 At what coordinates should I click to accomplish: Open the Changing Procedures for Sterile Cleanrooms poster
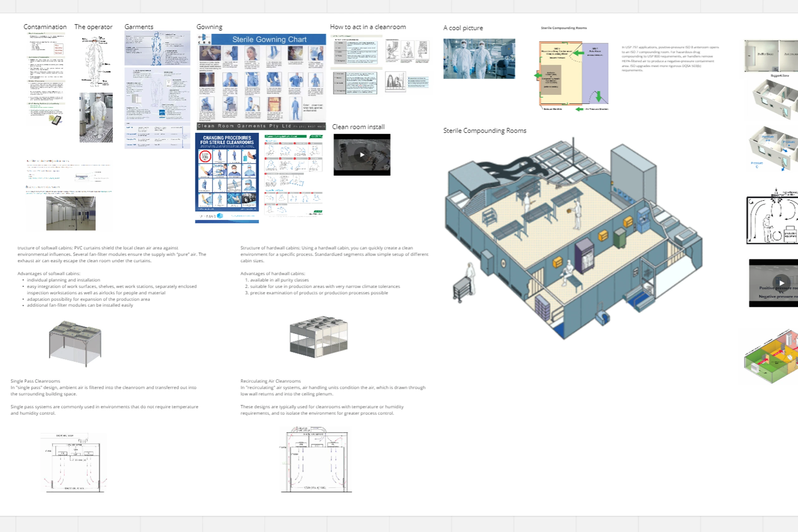tap(227, 178)
